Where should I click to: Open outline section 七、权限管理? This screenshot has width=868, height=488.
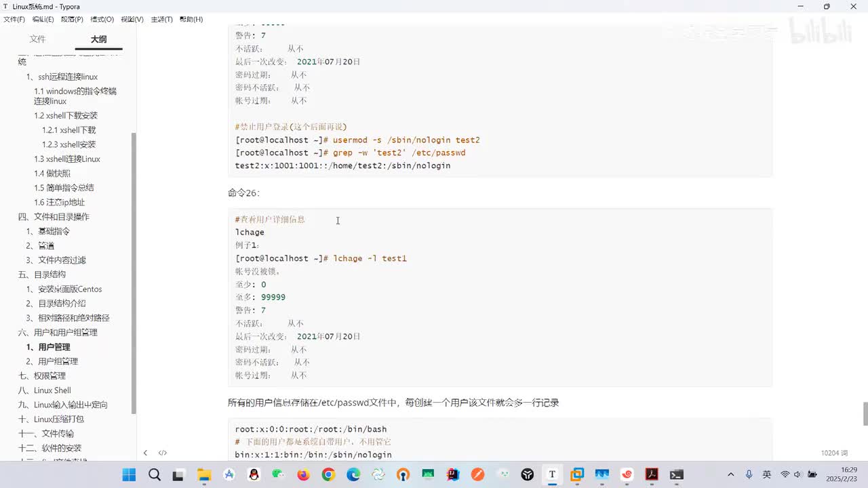coord(41,376)
